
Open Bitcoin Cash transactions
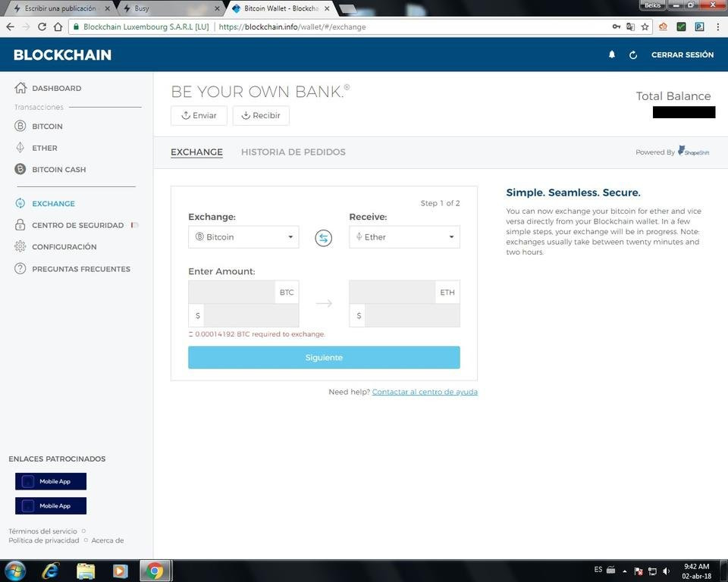pos(50,170)
